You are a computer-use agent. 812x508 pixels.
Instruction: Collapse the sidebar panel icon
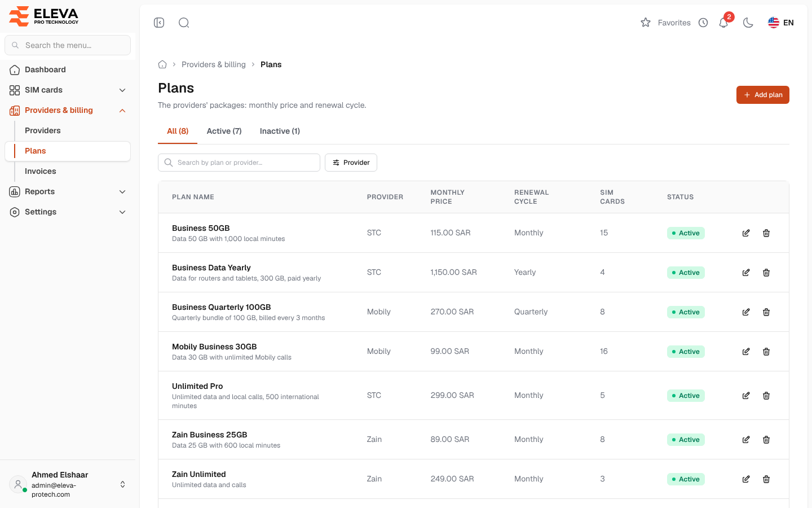159,23
